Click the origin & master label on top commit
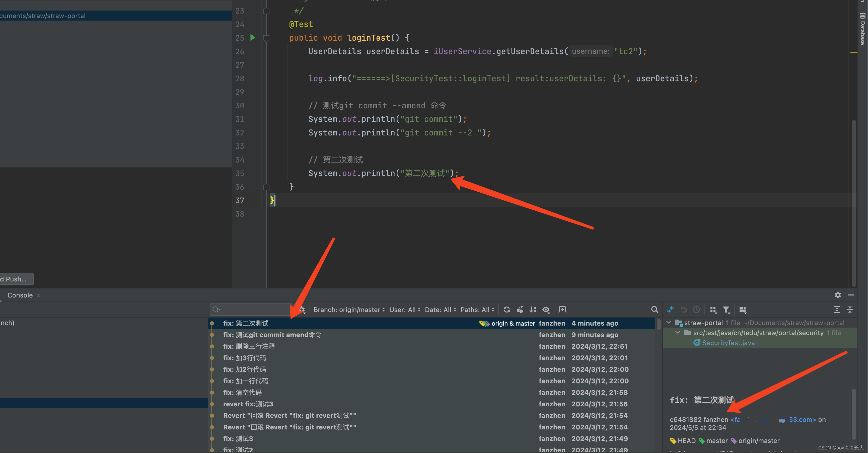This screenshot has width=868, height=453. pyautogui.click(x=513, y=323)
